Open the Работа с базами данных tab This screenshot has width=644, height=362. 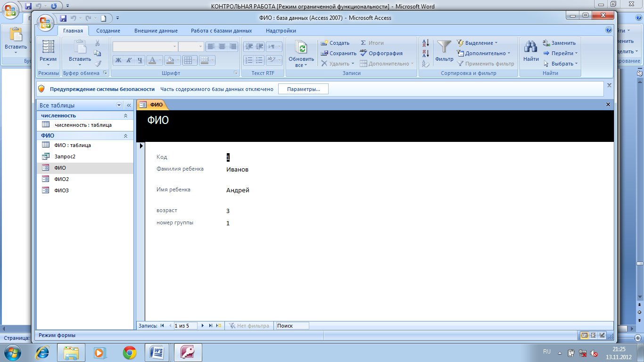[221, 31]
